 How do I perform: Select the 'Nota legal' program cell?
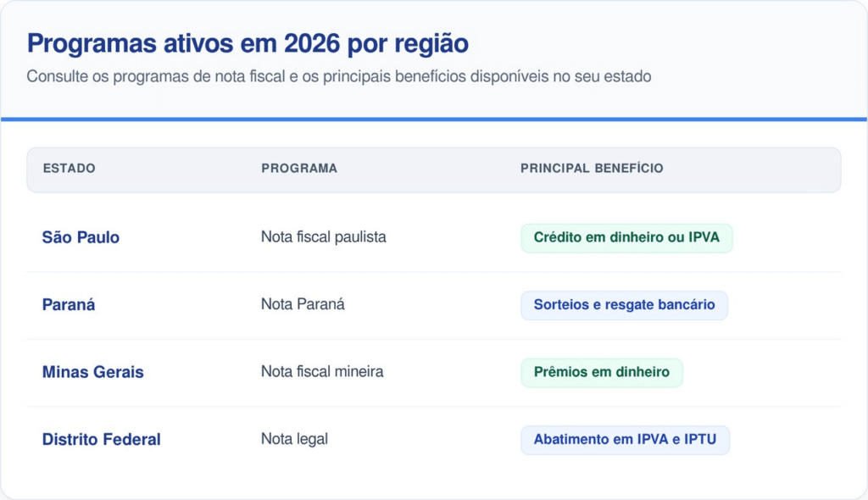point(294,439)
